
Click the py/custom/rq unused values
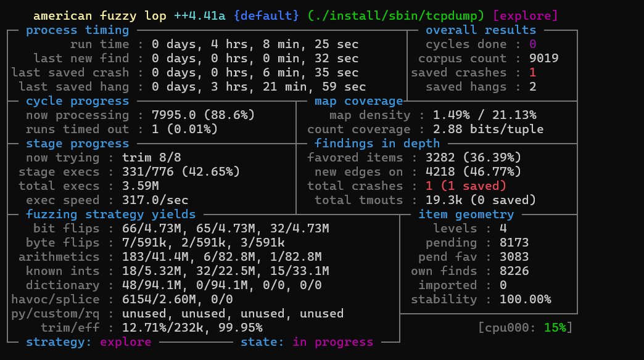point(233,314)
